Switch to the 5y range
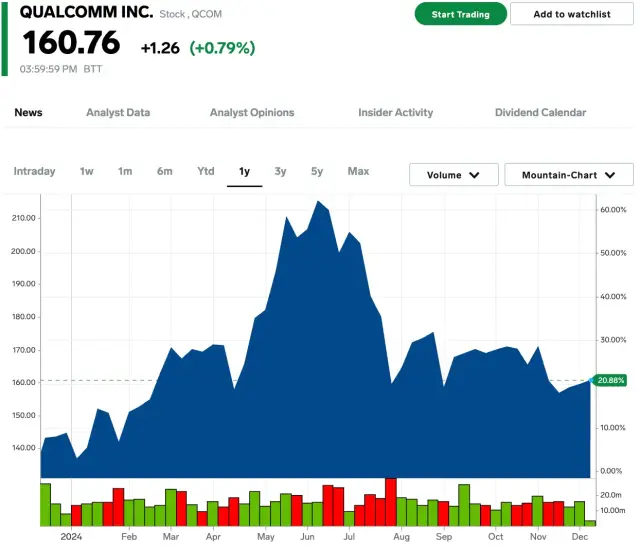 pos(317,172)
